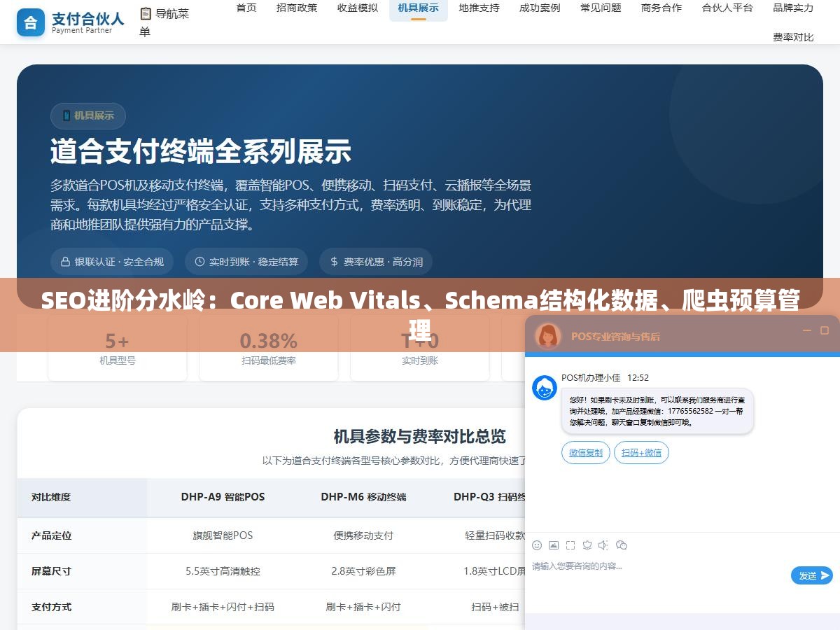
Task: Open the emoji picker in chat
Action: (x=537, y=545)
